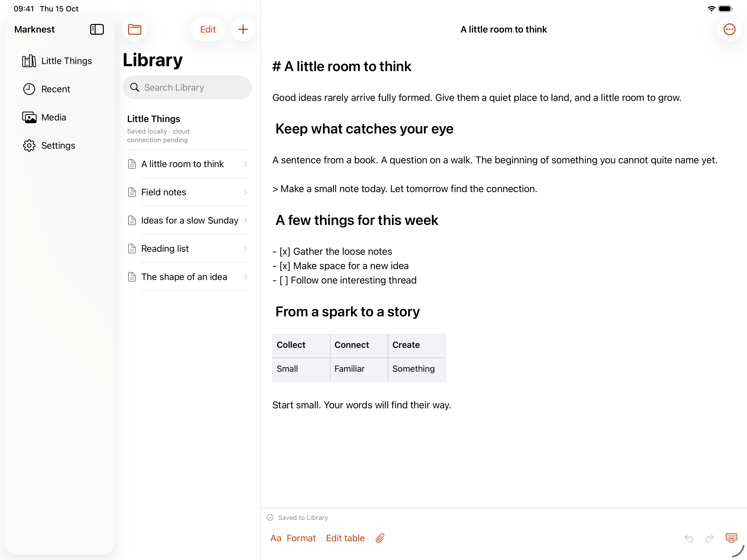This screenshot has height=560, width=747.
Task: Select Media in the sidebar
Action: 60,117
